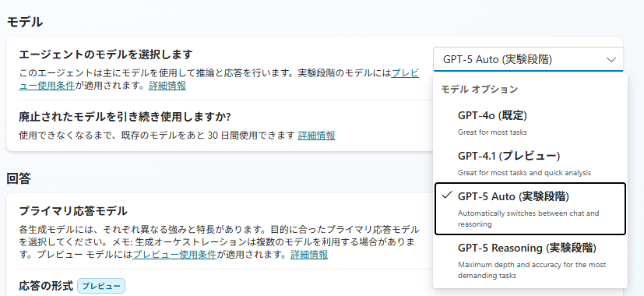The height and width of the screenshot is (296, 644).
Task: Click the chevron arrow of model combo box
Action: tap(611, 60)
